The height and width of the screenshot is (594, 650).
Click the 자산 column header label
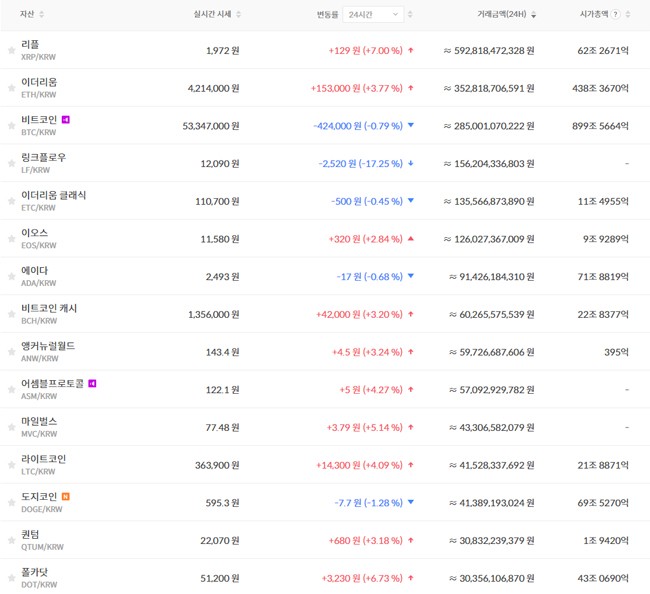[27, 14]
